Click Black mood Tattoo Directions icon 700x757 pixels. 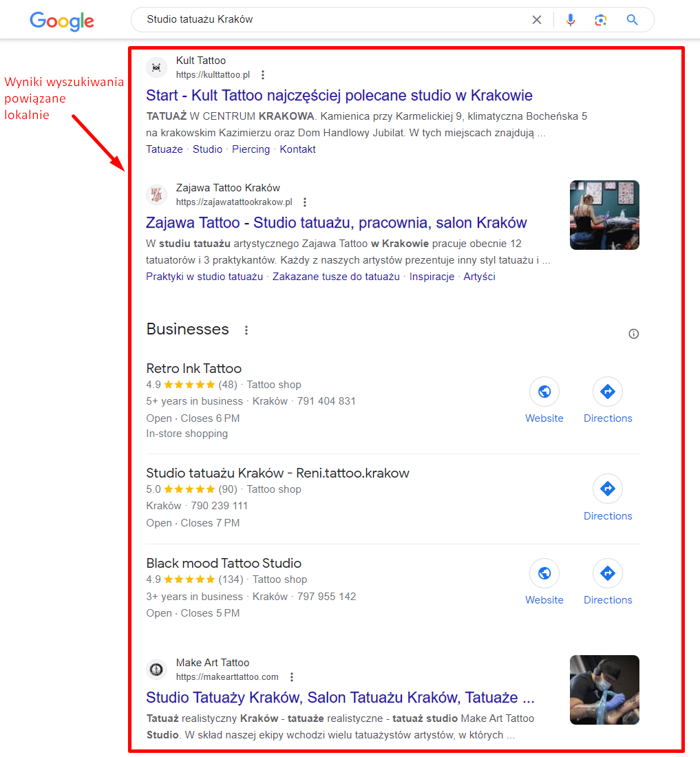[x=607, y=573]
